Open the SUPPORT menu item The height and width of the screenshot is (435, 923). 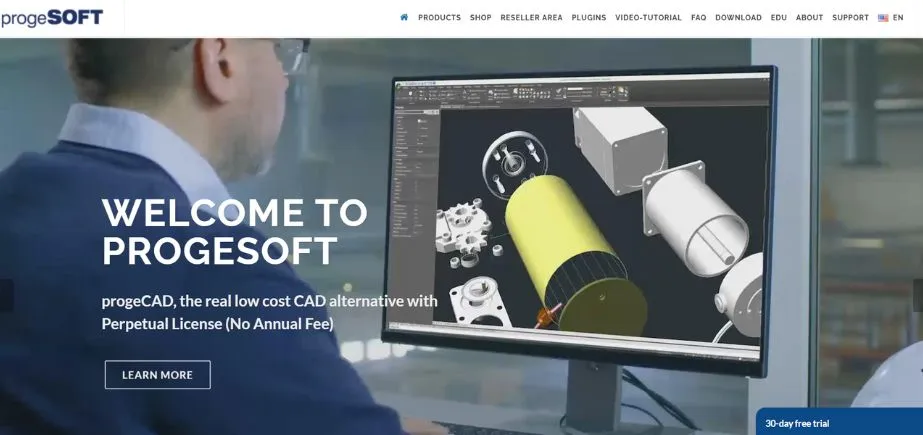click(x=850, y=18)
